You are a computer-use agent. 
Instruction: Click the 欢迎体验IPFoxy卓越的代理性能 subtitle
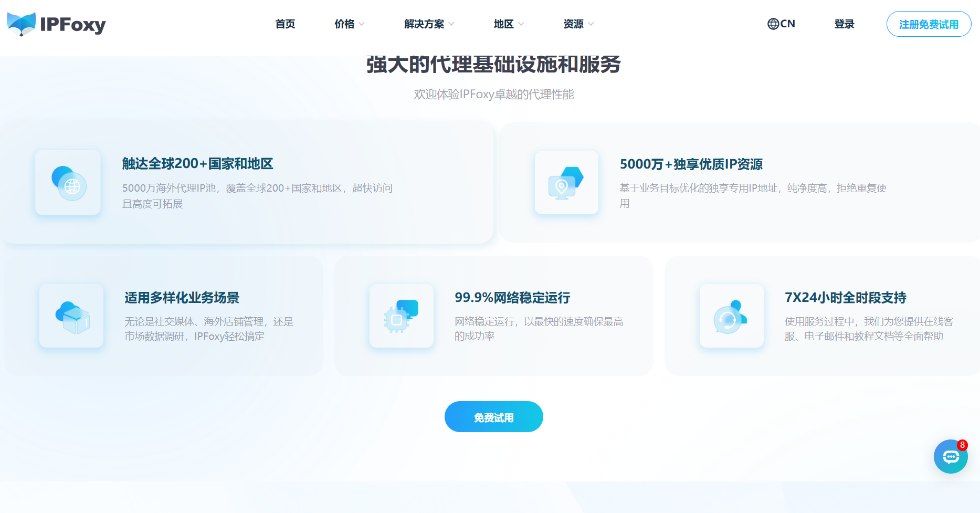tap(494, 95)
